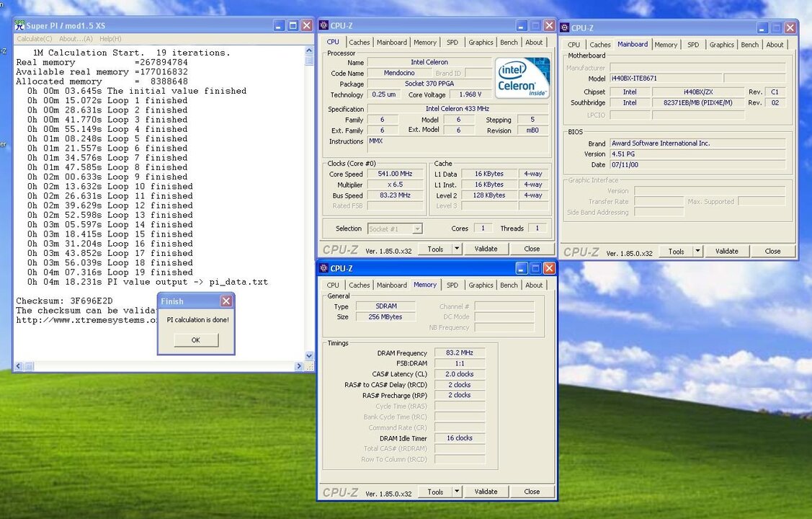
Task: Click the CPU-Z title bar icon of the Mainboard window
Action: [x=565, y=27]
